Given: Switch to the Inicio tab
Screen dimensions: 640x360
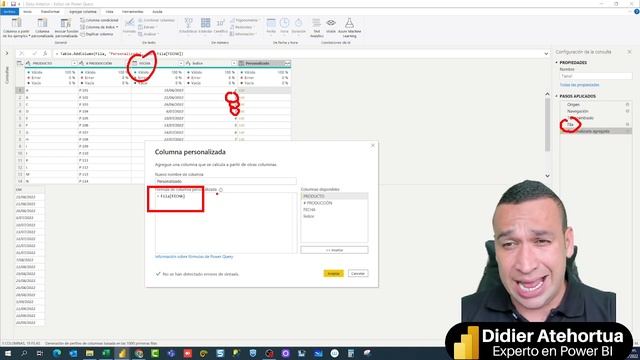Looking at the screenshot, I should point(27,12).
